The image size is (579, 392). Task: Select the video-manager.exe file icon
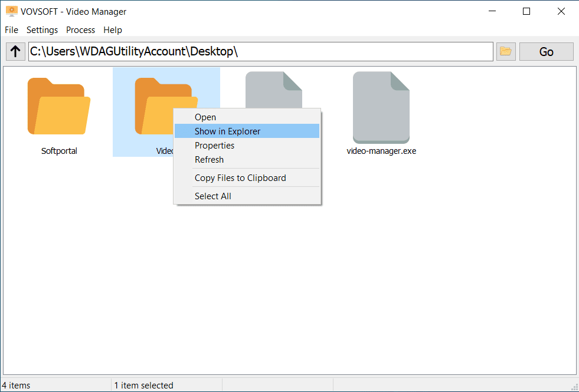tap(381, 107)
